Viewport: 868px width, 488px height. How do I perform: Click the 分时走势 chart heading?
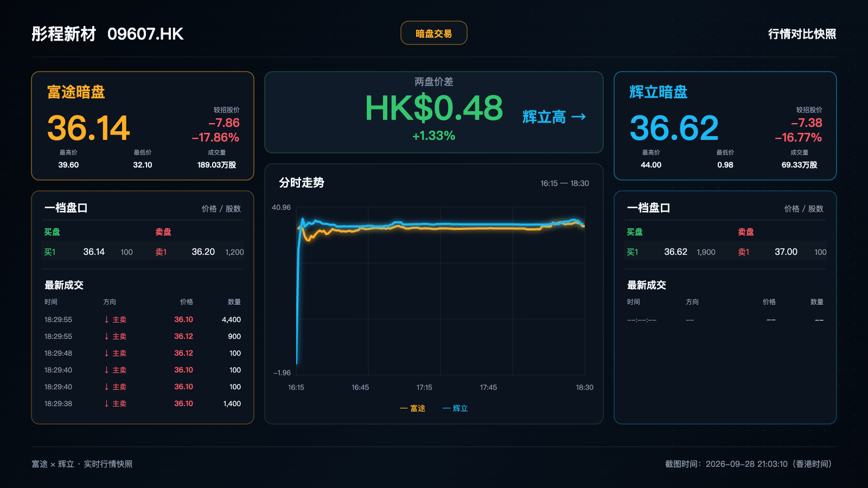tap(302, 183)
